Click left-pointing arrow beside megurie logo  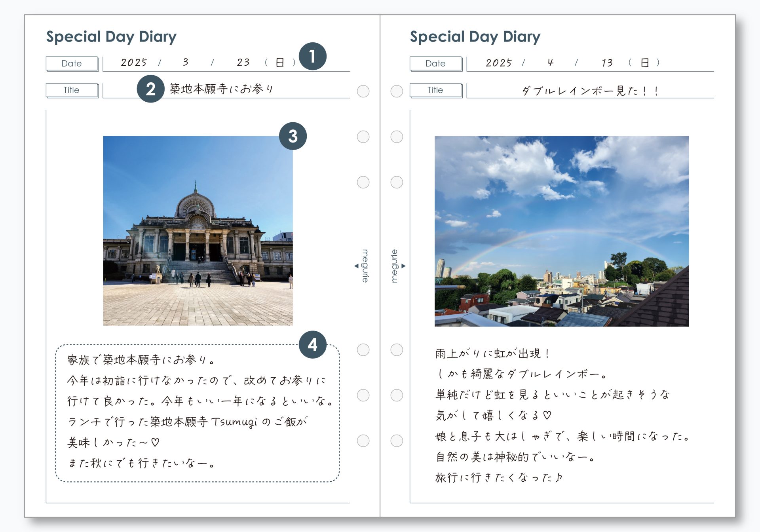coord(356,266)
